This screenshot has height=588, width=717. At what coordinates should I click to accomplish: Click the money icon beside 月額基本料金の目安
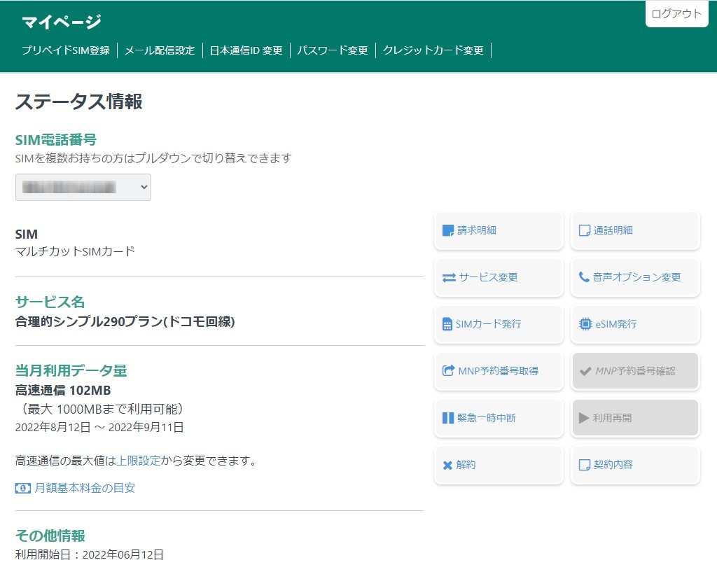pyautogui.click(x=23, y=488)
